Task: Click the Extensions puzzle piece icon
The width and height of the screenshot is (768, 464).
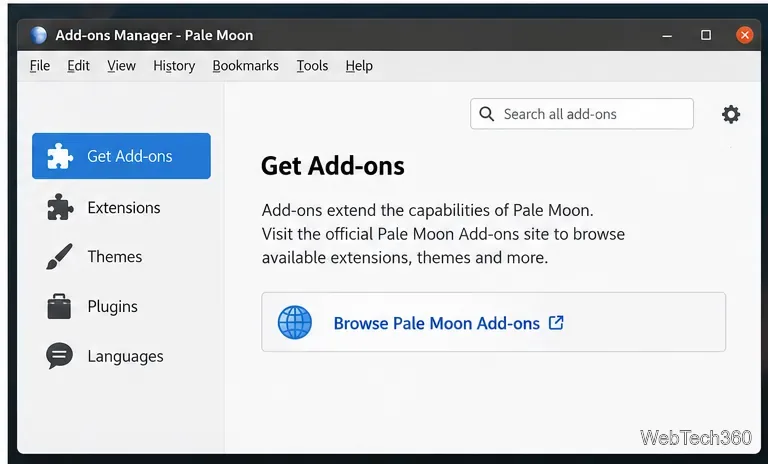Action: click(x=60, y=207)
